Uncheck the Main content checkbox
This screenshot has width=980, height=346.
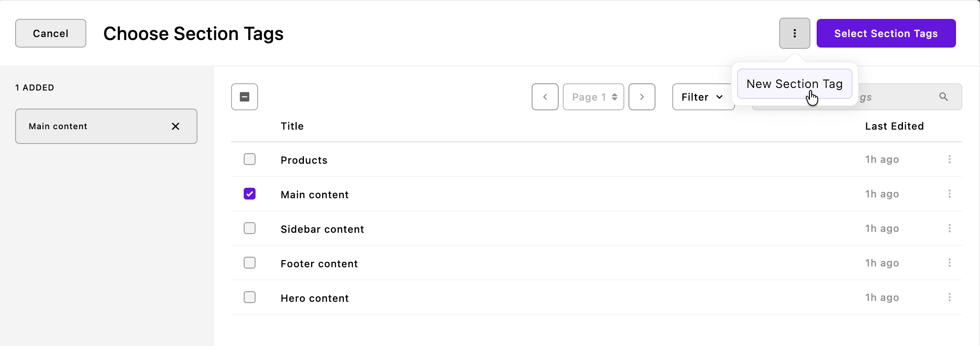coord(250,194)
